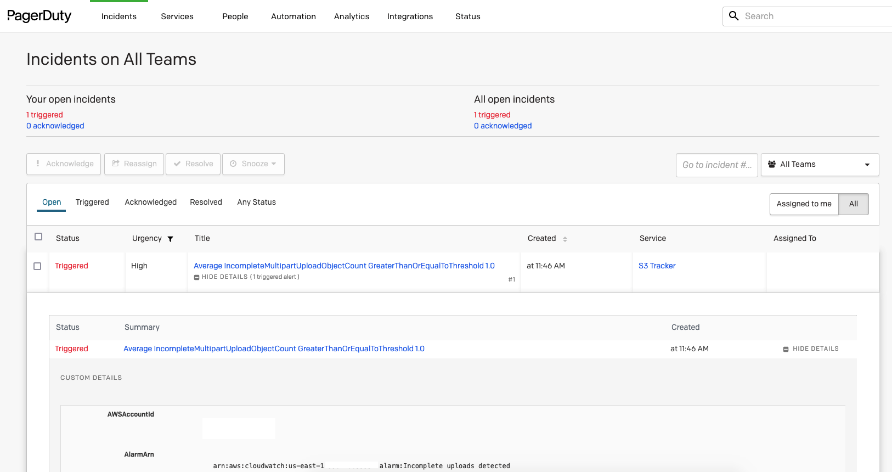Click '1 triggered' under Your open incidents
Screen dimensions: 892x472
[44, 115]
